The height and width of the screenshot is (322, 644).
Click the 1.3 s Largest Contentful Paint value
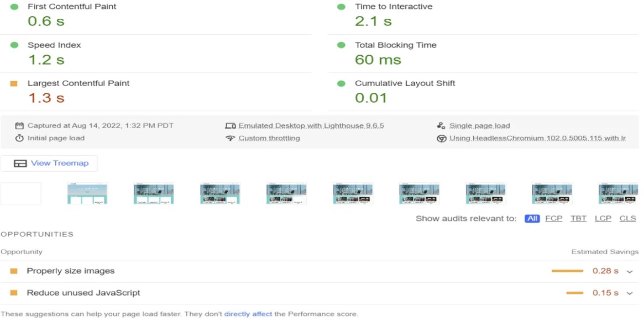(x=46, y=98)
